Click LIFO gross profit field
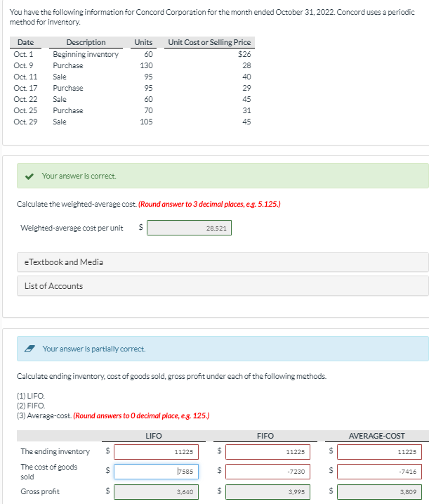Image resolution: width=429 pixels, height=504 pixels. click(156, 492)
